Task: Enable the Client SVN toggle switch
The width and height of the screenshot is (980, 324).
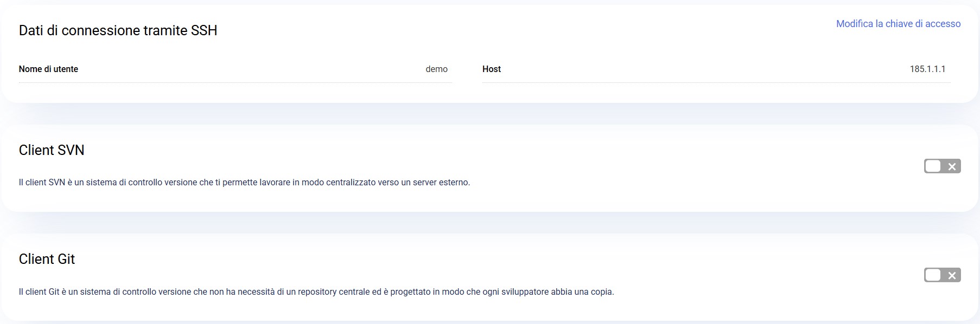Action: click(x=942, y=166)
